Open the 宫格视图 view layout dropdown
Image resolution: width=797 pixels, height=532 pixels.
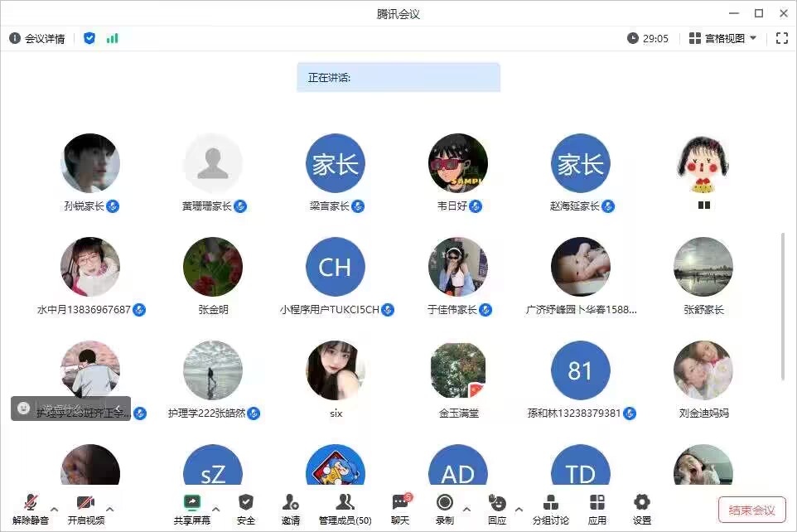pos(722,38)
